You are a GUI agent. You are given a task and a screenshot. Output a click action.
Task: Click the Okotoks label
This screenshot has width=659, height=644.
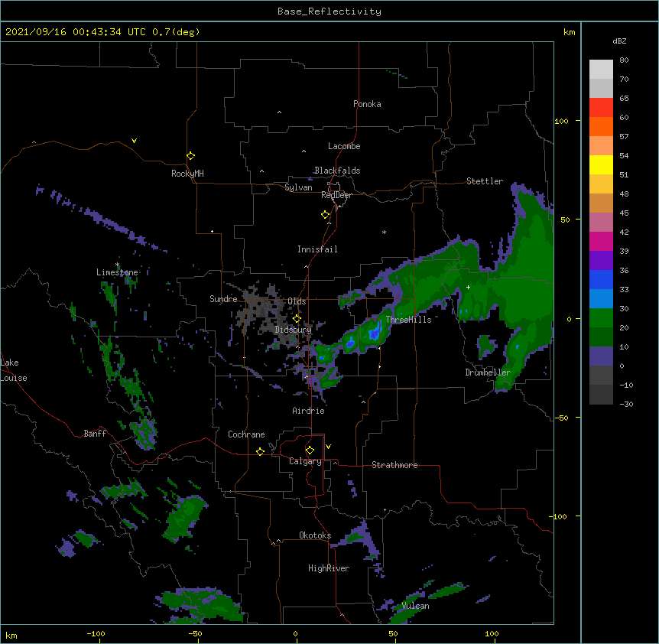pos(315,535)
